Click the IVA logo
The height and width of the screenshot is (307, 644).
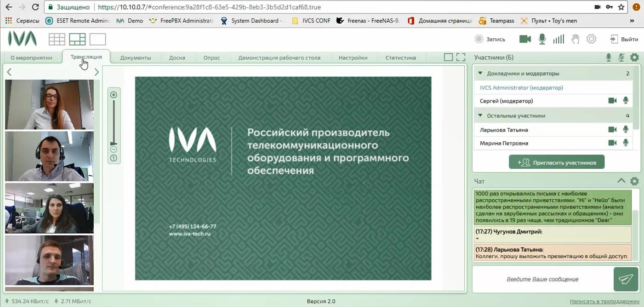(x=22, y=39)
